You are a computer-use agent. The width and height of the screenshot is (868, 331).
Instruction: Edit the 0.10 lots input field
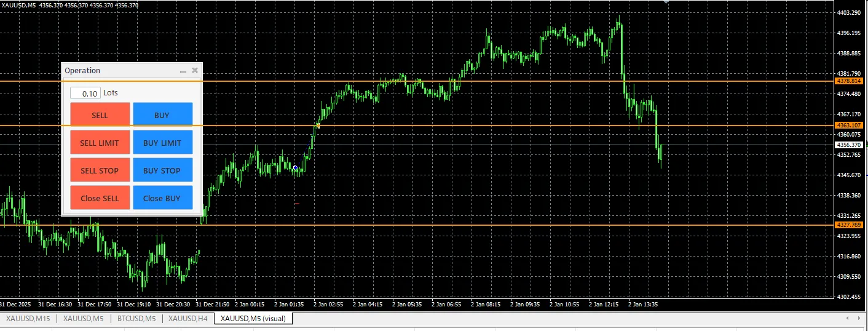pyautogui.click(x=85, y=93)
